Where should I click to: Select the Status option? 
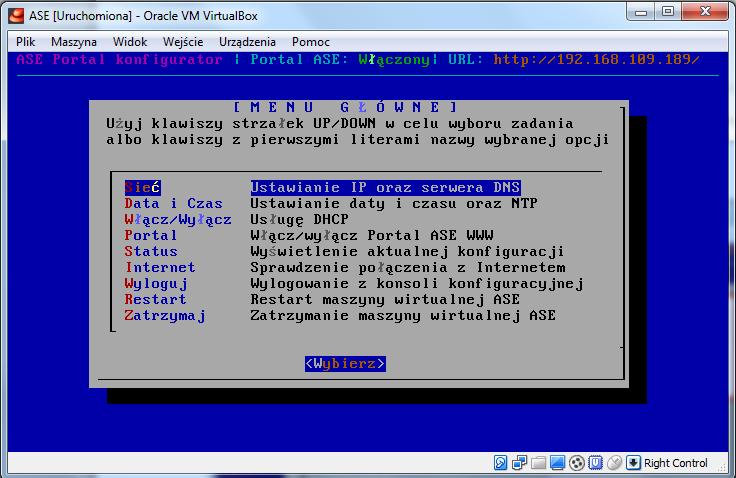pos(151,251)
